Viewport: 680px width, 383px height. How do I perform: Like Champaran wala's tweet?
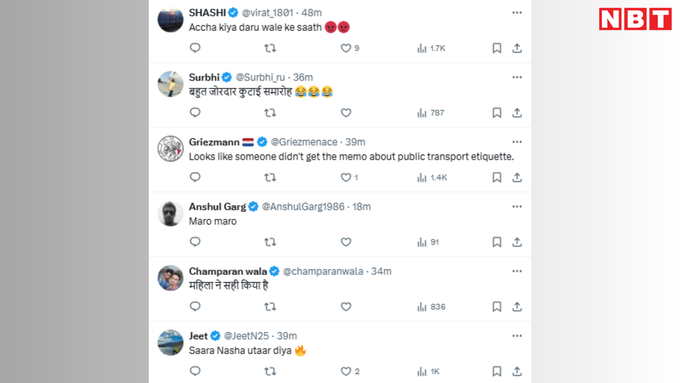pos(346,307)
